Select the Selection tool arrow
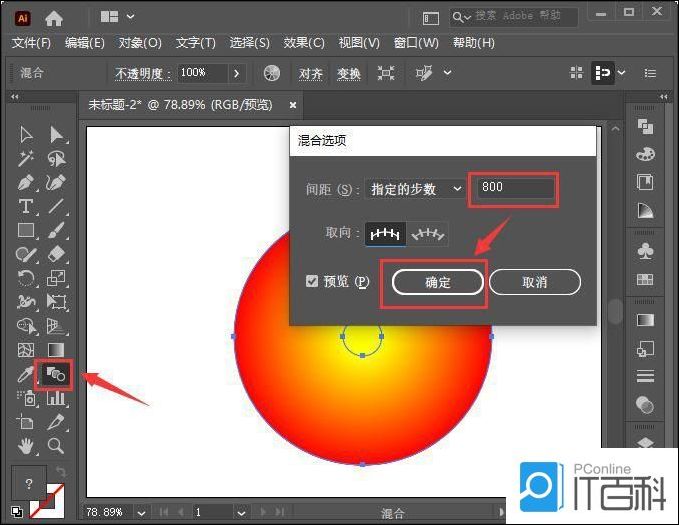The image size is (679, 525). click(x=26, y=135)
